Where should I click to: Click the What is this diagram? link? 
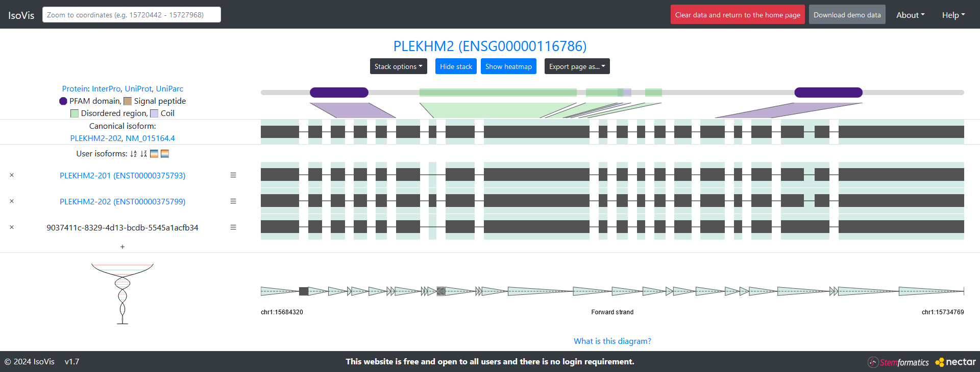coord(612,341)
